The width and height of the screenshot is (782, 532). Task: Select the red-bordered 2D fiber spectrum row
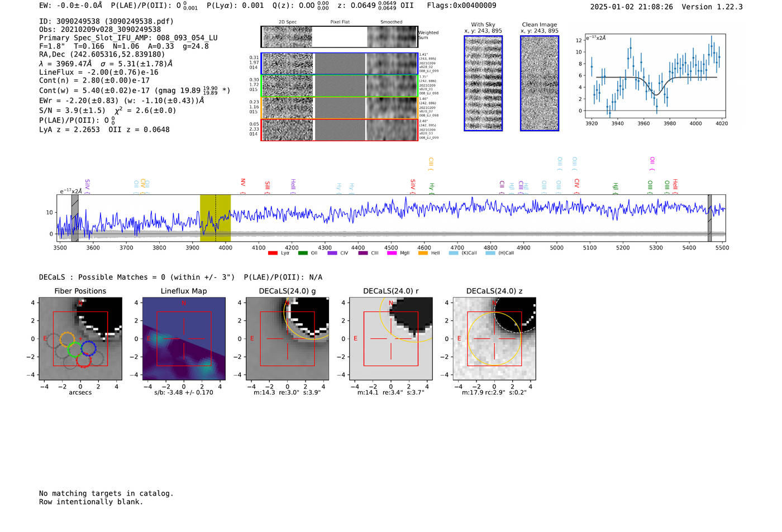(x=339, y=130)
